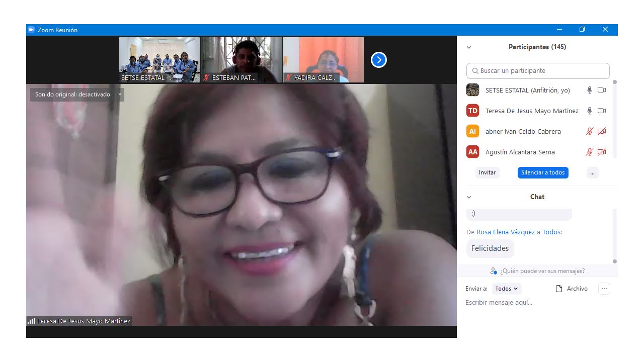644x362 pixels.
Task: Click the magnifier icon in participant search
Action: click(475, 71)
